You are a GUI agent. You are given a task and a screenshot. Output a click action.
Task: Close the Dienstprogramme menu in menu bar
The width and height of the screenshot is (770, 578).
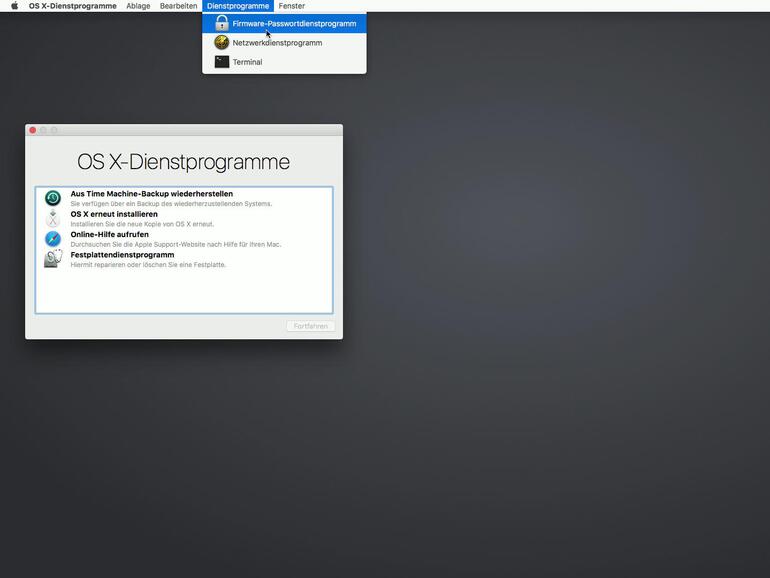click(x=238, y=6)
